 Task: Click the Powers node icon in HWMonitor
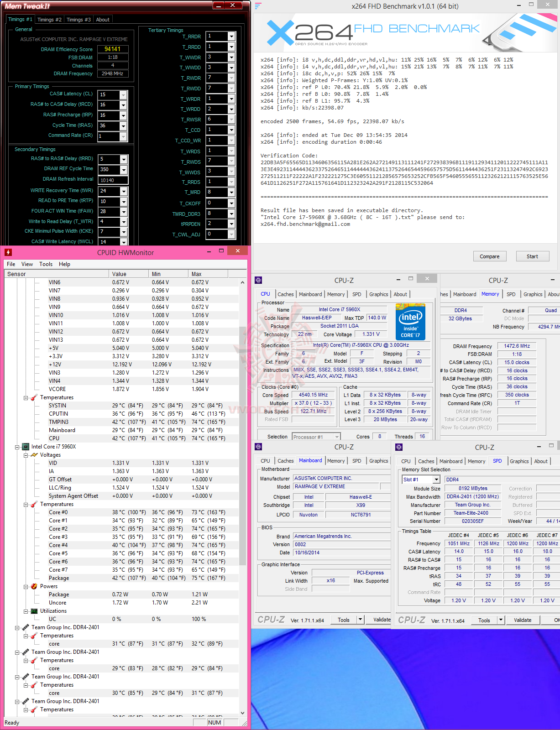coord(34,586)
